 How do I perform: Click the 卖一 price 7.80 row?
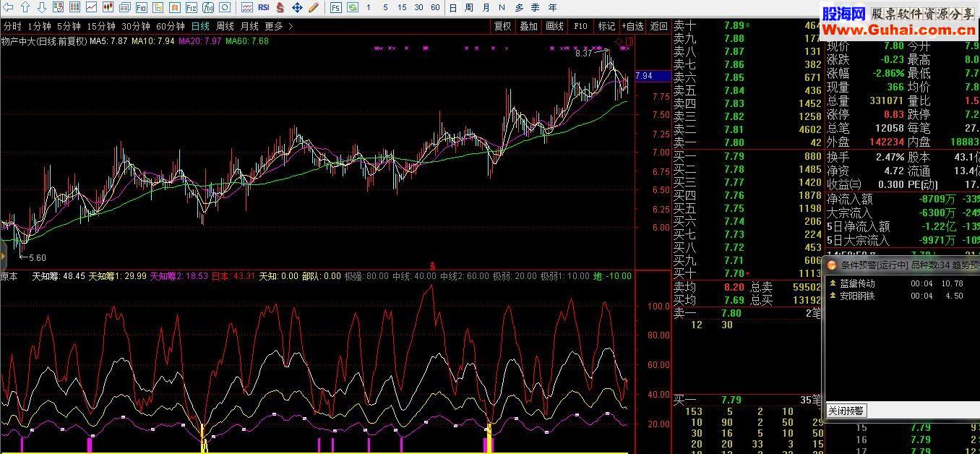tap(747, 142)
